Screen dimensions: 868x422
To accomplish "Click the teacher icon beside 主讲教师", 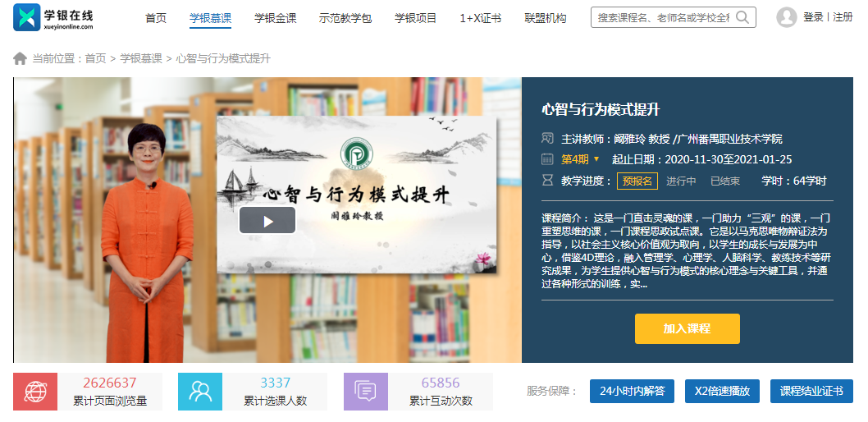I will pos(547,139).
